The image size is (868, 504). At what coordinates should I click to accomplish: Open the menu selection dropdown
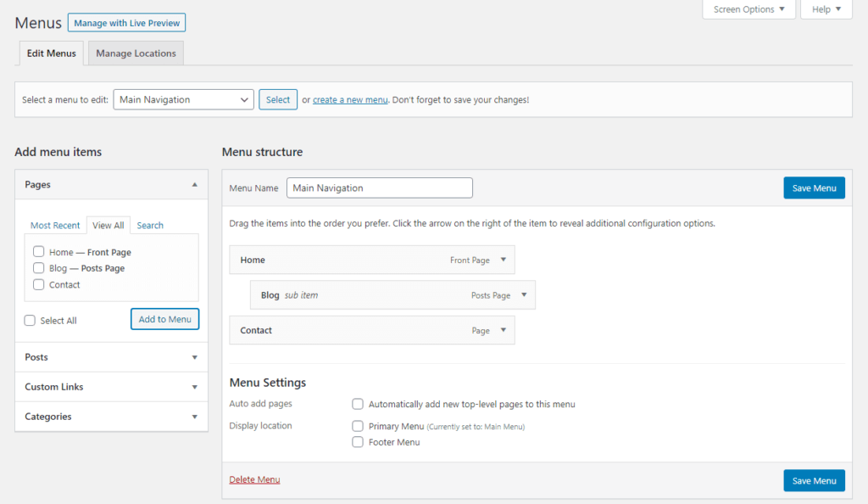[x=183, y=99]
